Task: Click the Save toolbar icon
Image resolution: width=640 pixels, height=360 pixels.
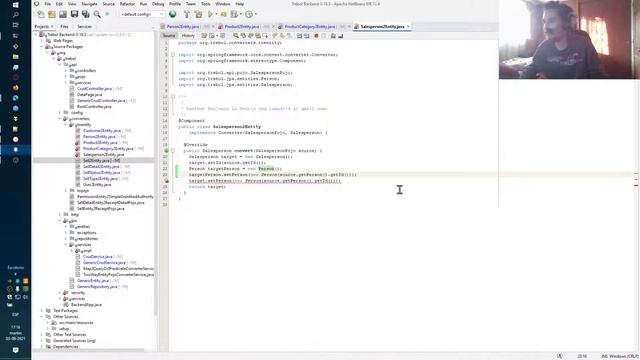Action: pyautogui.click(x=74, y=14)
